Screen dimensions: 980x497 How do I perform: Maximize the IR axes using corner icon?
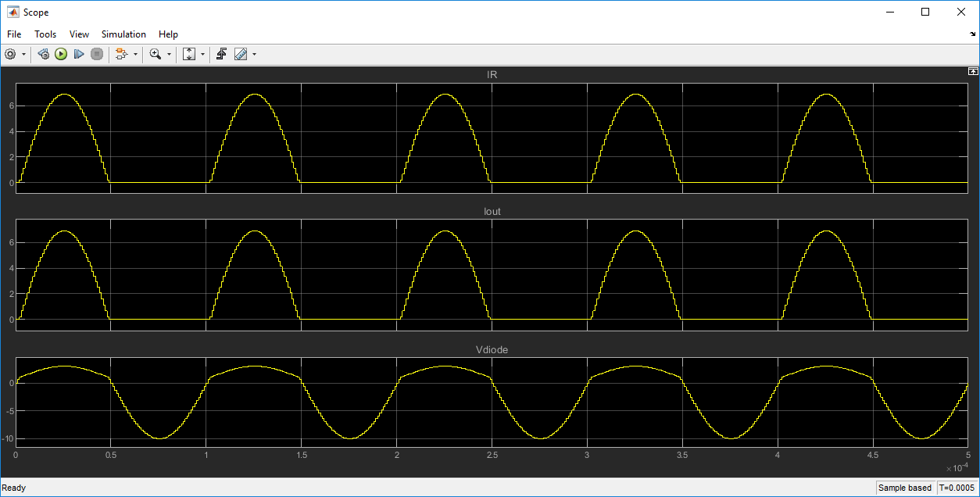click(x=973, y=71)
